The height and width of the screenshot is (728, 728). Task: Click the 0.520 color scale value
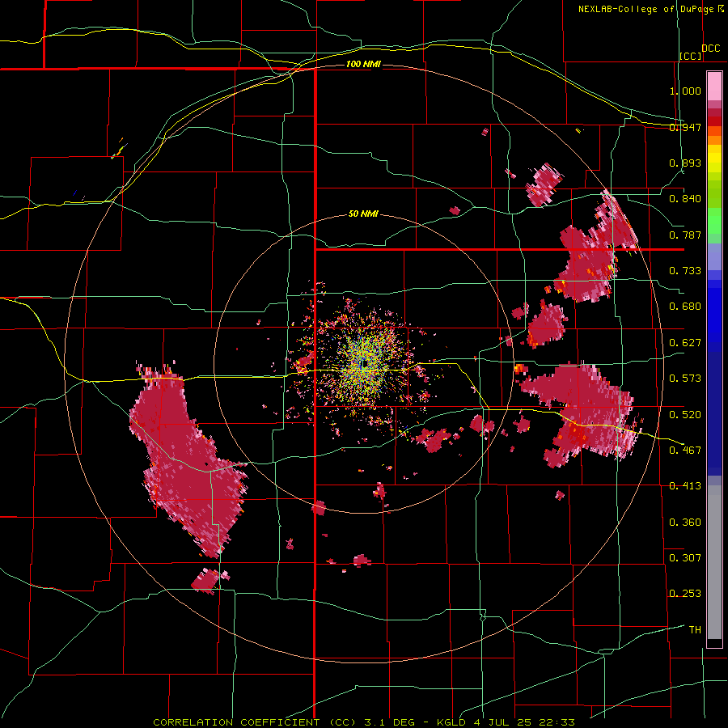pos(685,415)
